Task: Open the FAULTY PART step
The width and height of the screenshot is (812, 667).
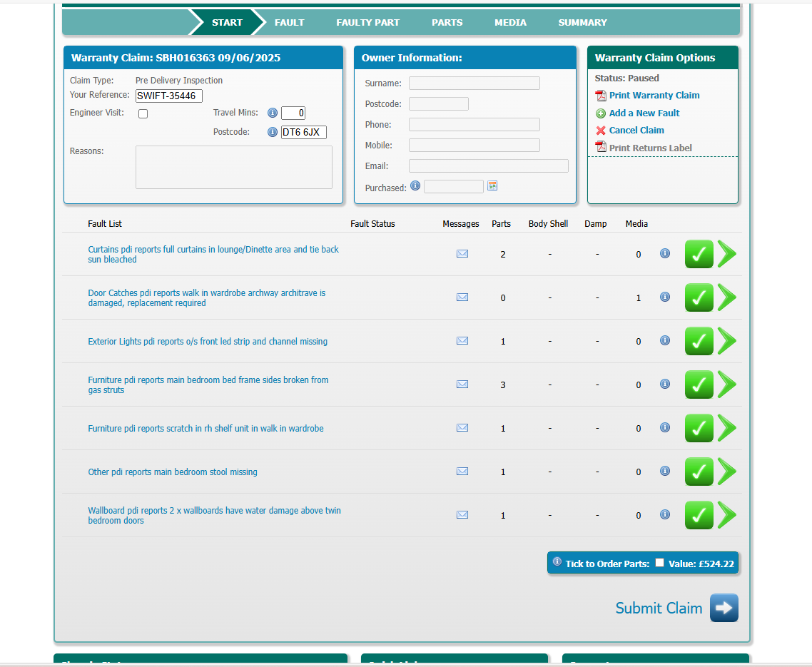Action: (367, 23)
